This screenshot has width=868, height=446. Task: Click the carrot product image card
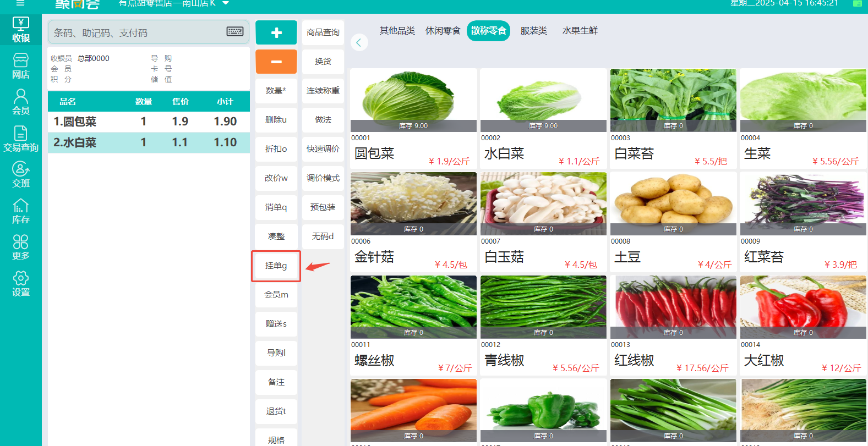413,410
